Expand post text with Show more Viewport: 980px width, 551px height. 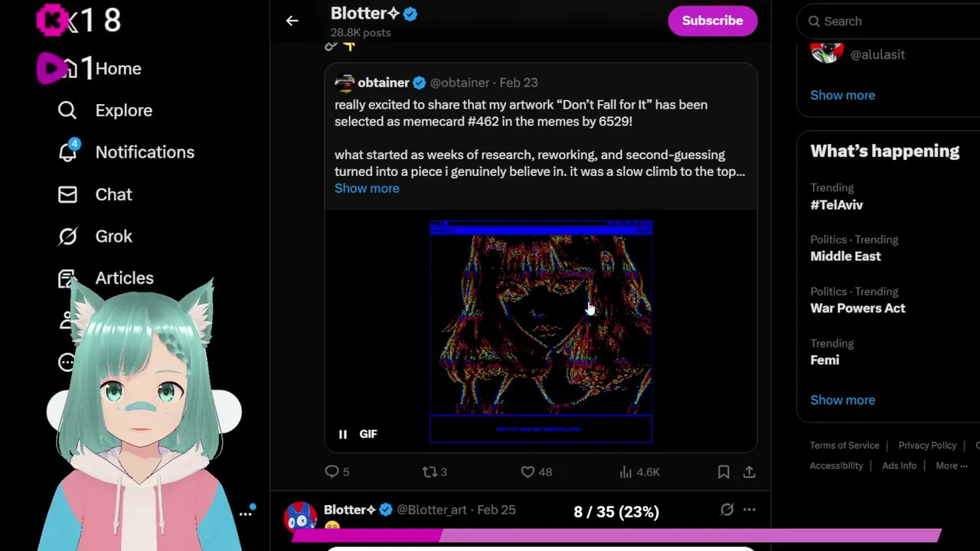367,188
